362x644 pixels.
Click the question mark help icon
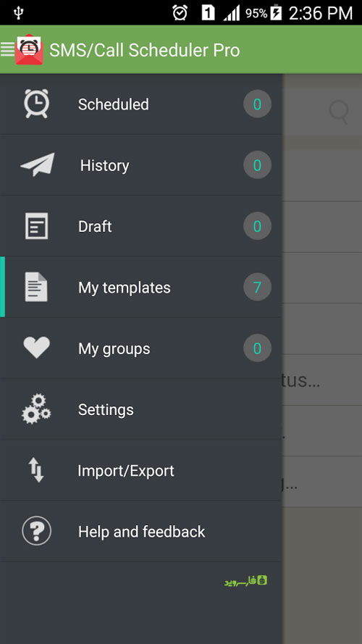36,531
